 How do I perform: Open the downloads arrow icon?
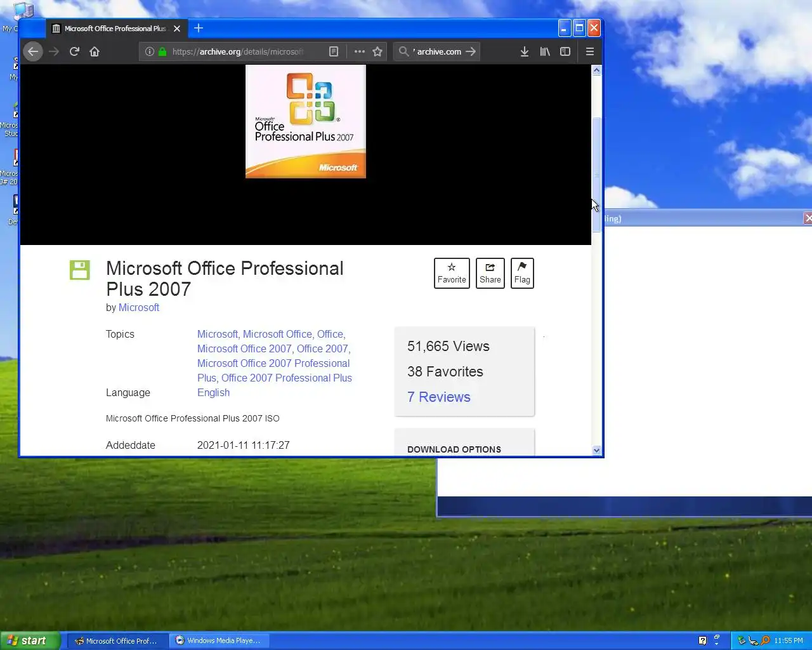525,51
